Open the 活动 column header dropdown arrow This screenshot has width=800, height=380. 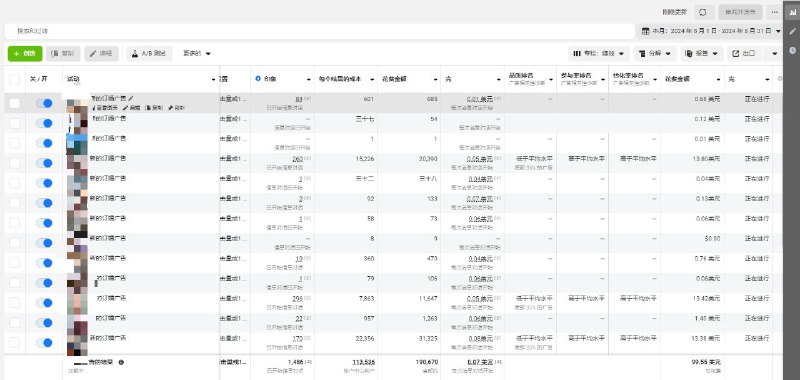pyautogui.click(x=213, y=80)
